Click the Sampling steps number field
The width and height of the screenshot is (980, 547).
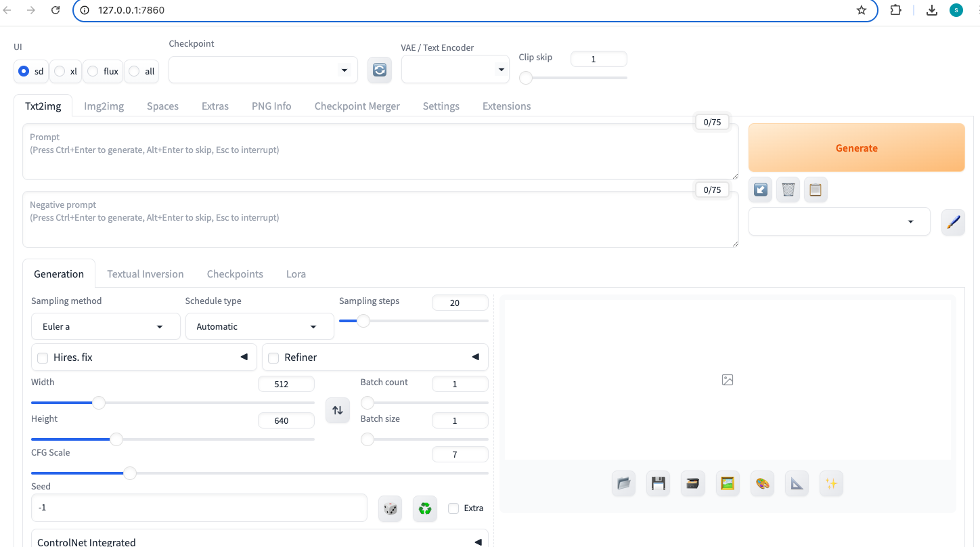[460, 303]
